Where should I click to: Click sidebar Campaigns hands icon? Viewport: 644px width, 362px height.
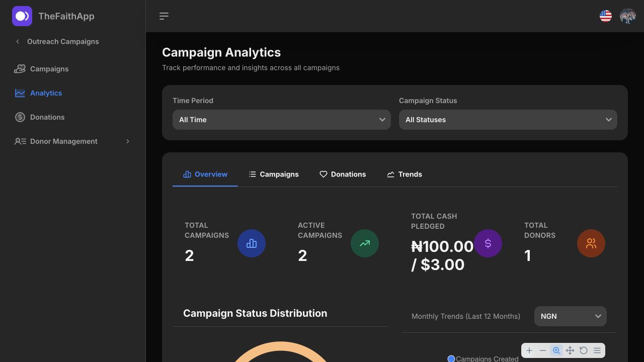(20, 69)
